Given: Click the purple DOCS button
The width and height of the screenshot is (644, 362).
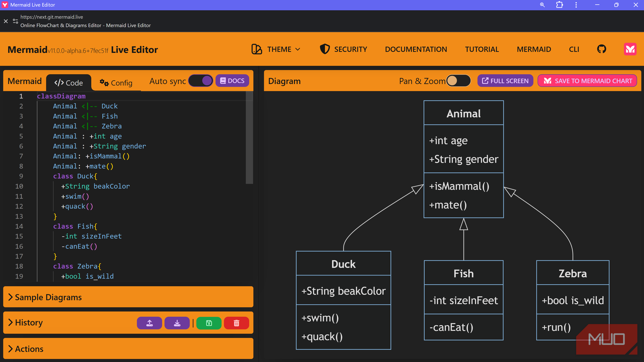Looking at the screenshot, I should coord(232,81).
